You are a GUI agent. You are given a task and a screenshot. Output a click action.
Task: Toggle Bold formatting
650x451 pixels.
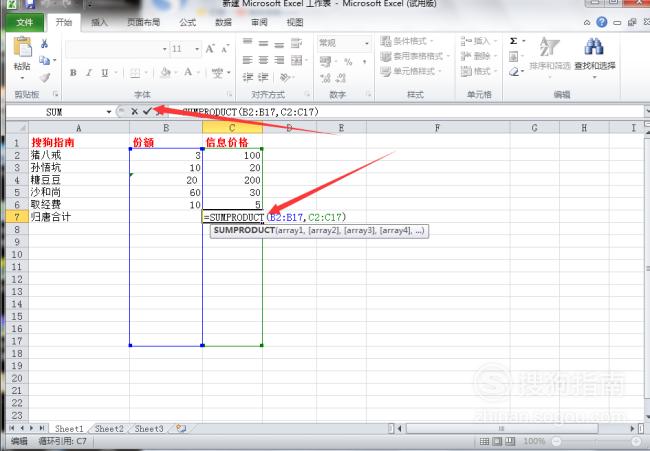point(73,73)
